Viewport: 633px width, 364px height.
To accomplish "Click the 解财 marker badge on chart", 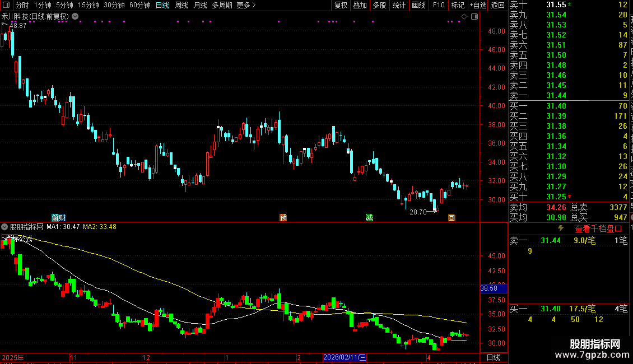I will [59, 217].
